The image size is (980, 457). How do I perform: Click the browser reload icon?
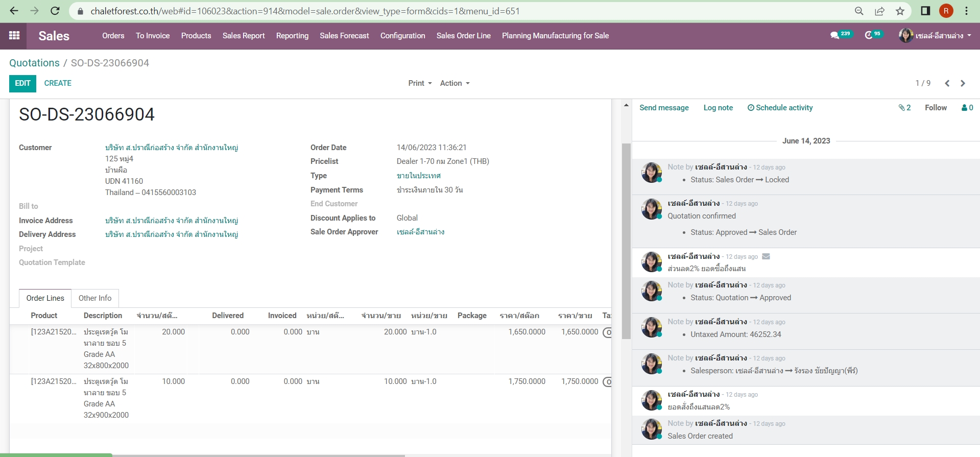(55, 11)
